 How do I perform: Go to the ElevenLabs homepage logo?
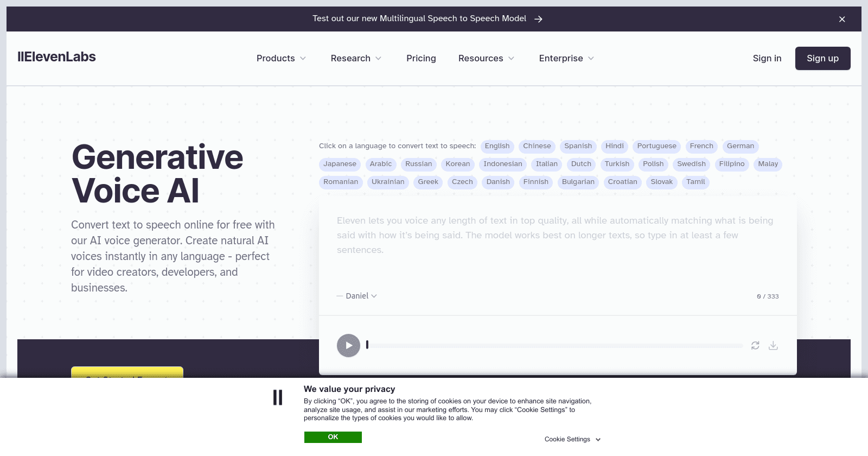pyautogui.click(x=56, y=57)
